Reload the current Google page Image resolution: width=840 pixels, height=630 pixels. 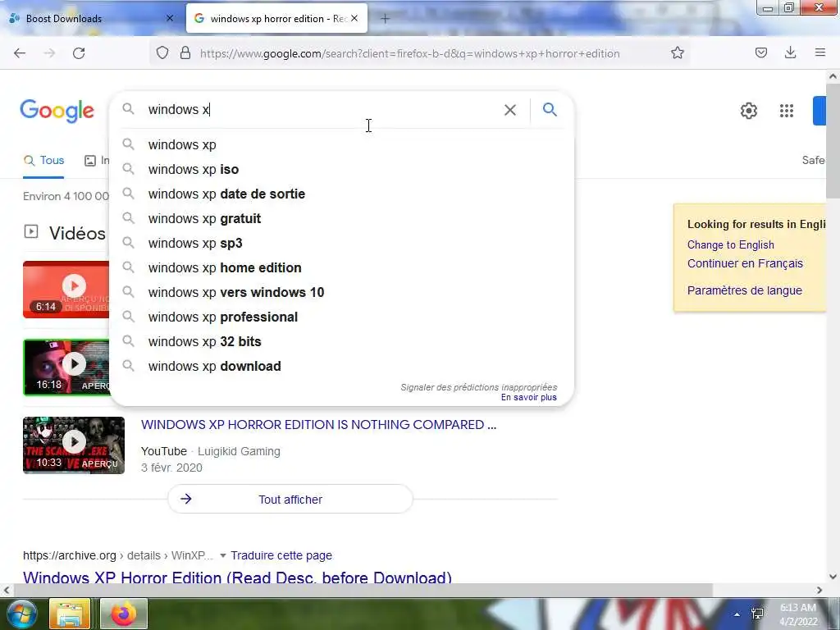point(79,53)
